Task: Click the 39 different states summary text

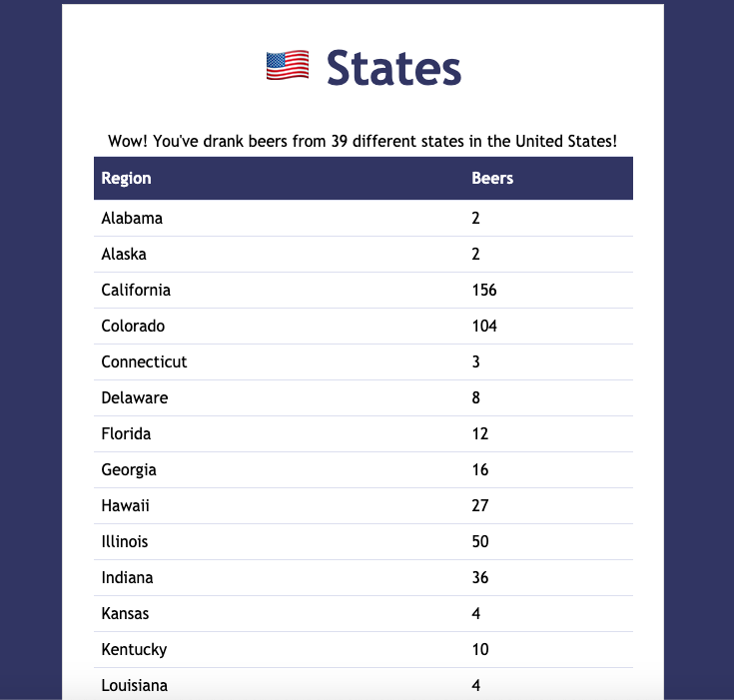Action: [363, 141]
